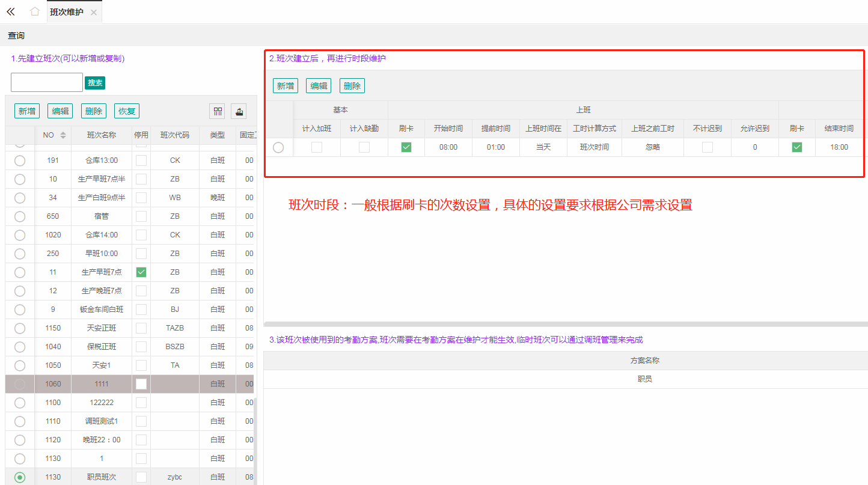Go to home page icon

pyautogui.click(x=35, y=11)
